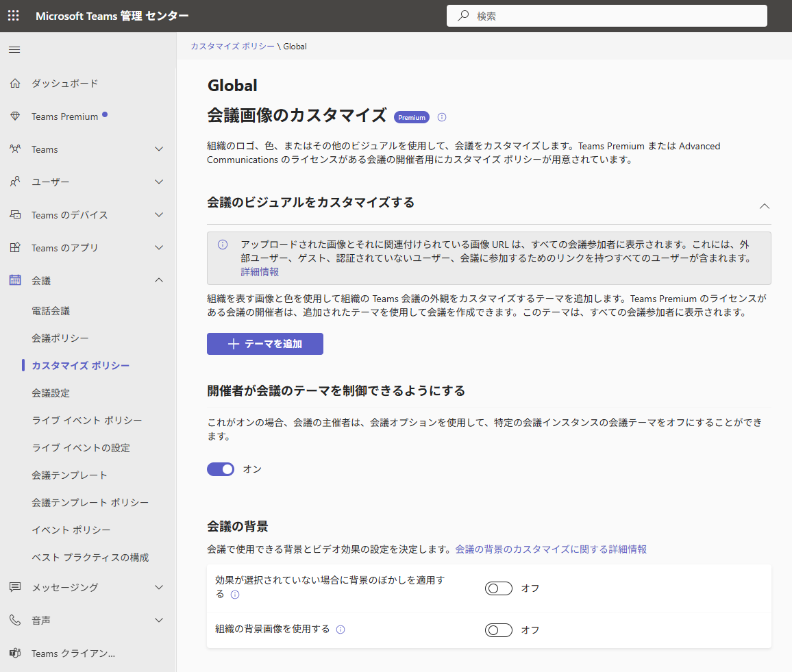This screenshot has width=792, height=672.
Task: Expand the メッセージング section
Action: [x=159, y=587]
